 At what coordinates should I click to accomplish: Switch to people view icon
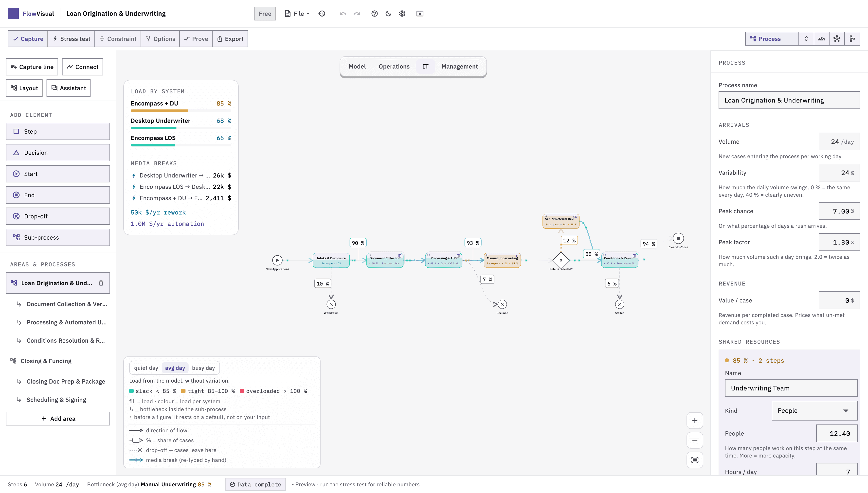[821, 39]
